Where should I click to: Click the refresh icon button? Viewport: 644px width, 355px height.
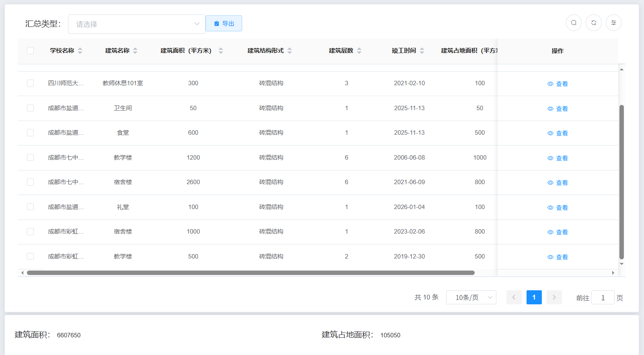click(x=593, y=23)
